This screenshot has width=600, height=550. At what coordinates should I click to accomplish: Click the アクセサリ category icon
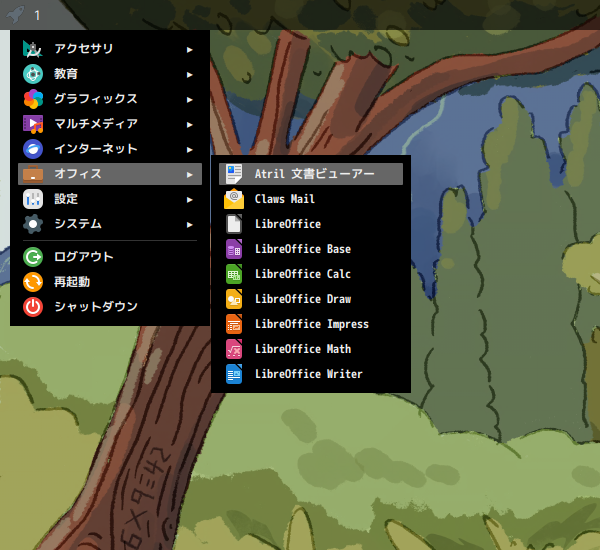pos(33,49)
